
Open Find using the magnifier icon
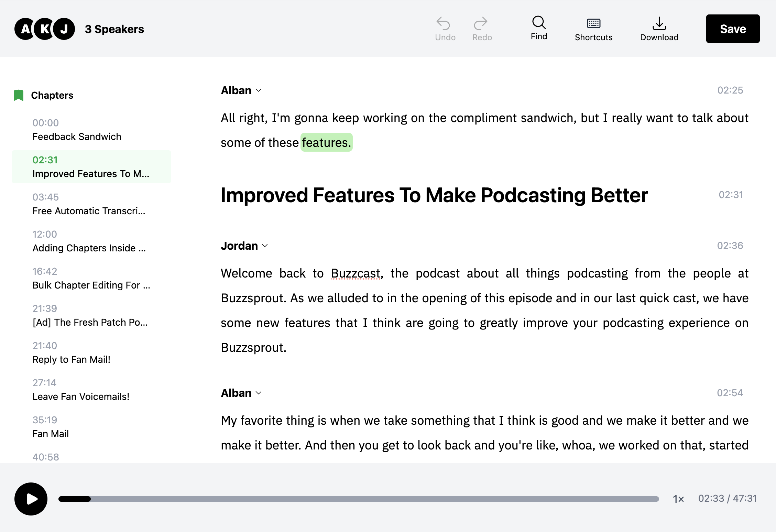[538, 23]
